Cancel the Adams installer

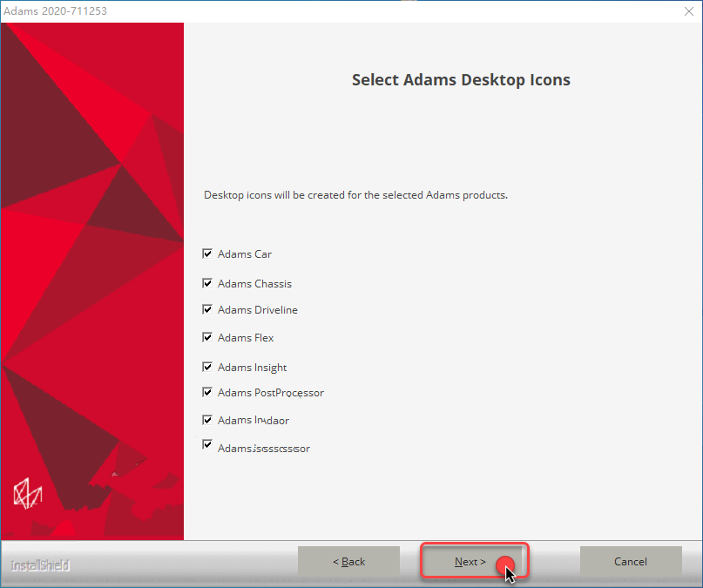point(631,561)
